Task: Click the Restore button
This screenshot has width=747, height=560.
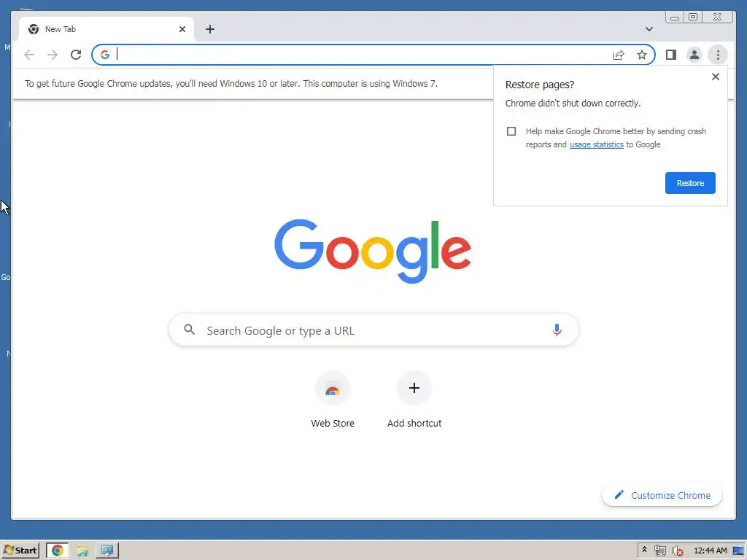Action: [690, 183]
